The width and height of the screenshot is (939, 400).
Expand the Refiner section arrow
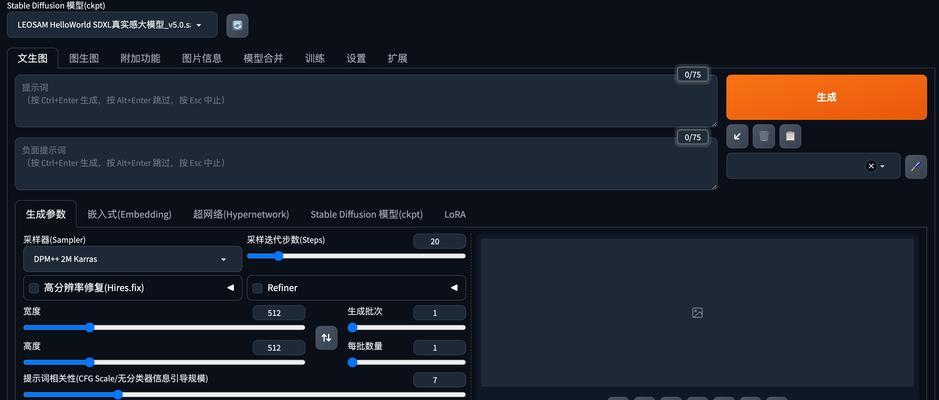click(454, 288)
